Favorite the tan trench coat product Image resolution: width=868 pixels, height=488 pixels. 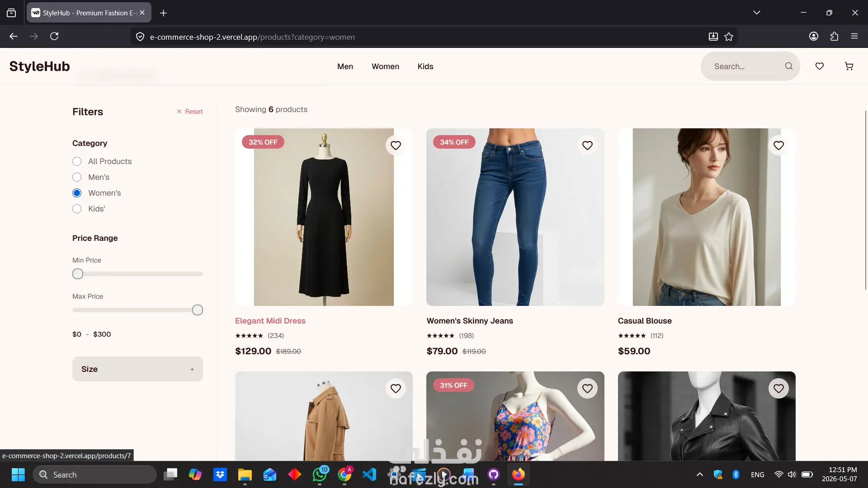coord(396,389)
